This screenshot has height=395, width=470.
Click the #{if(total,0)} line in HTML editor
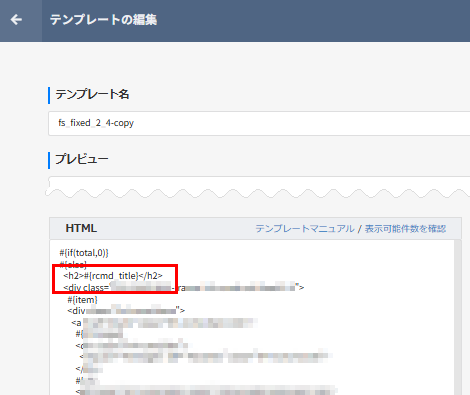coord(84,253)
